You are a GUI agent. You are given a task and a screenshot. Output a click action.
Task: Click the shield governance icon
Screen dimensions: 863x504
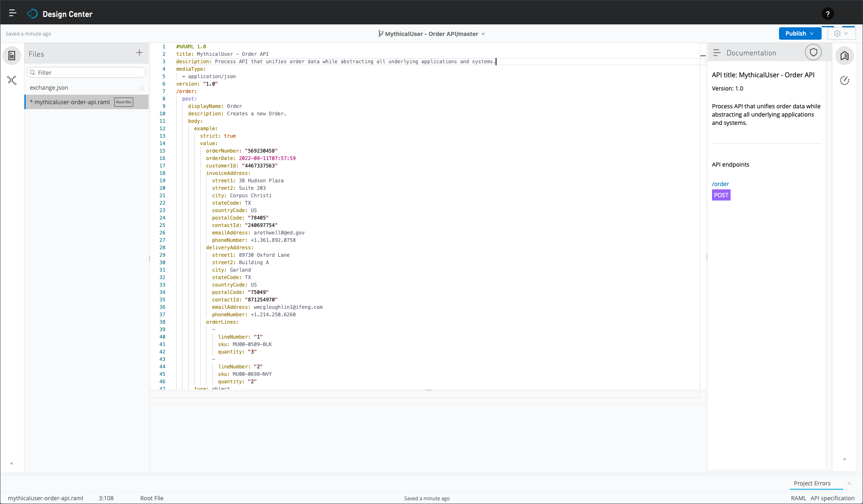coord(813,53)
